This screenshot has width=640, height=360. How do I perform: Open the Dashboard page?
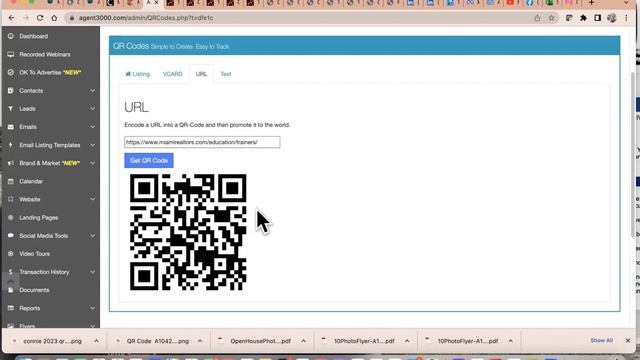point(33,36)
